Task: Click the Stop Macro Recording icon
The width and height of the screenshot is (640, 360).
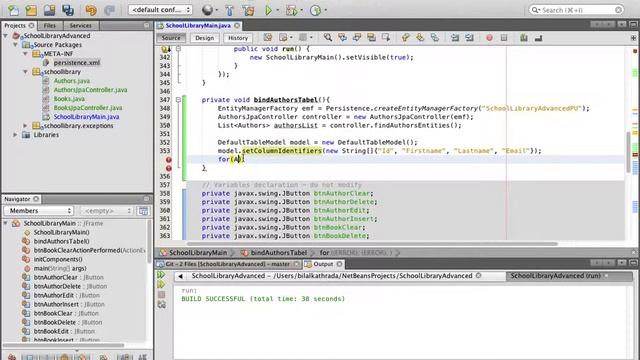Action: [504, 38]
